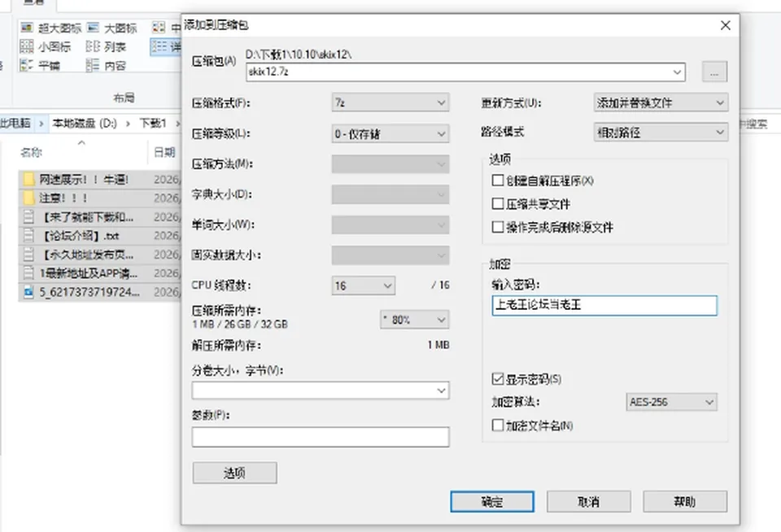The width and height of the screenshot is (781, 532).
Task: Enable 创建自解压程序 checkbox
Action: (497, 181)
